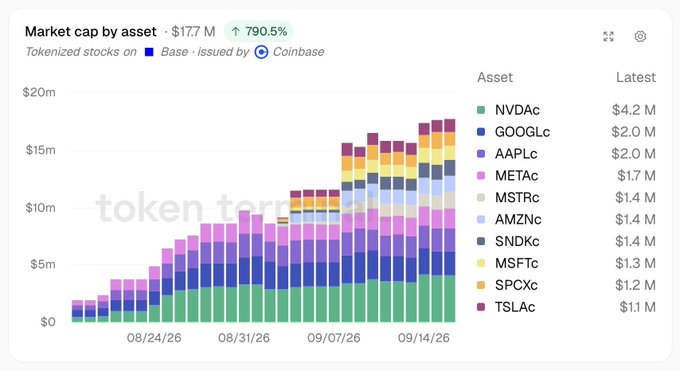Screen dimensions: 680x371
Task: Open the Base chain link
Action: pyautogui.click(x=174, y=52)
